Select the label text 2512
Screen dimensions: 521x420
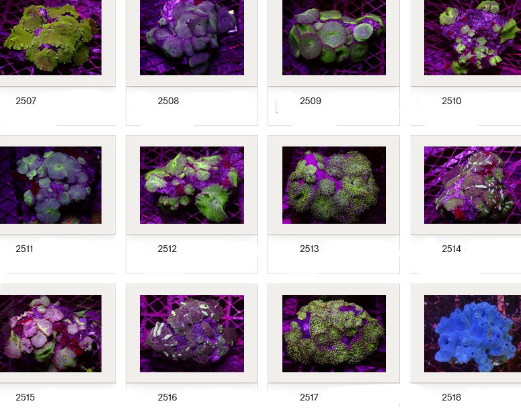pyautogui.click(x=167, y=249)
